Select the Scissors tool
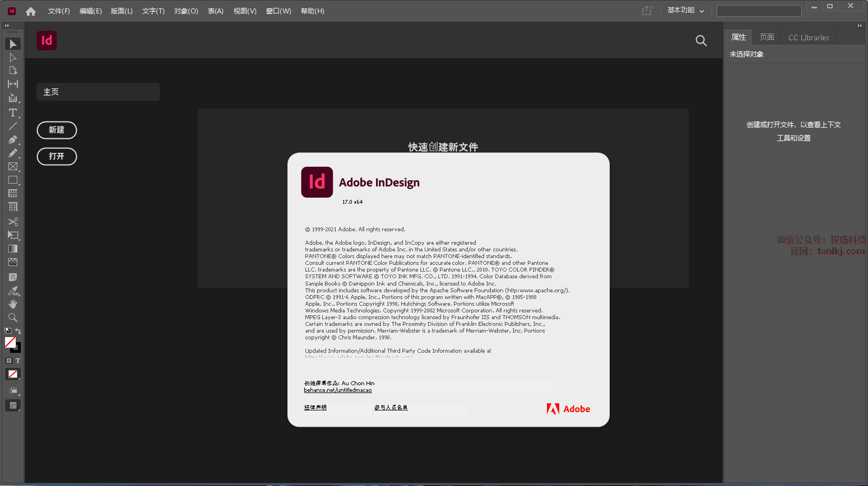 (x=13, y=222)
